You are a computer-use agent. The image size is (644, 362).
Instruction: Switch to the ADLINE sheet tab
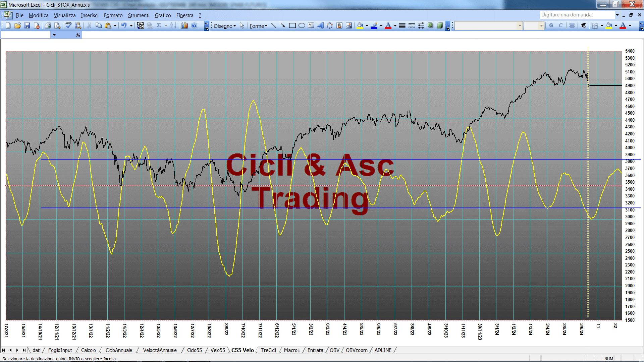[383, 350]
